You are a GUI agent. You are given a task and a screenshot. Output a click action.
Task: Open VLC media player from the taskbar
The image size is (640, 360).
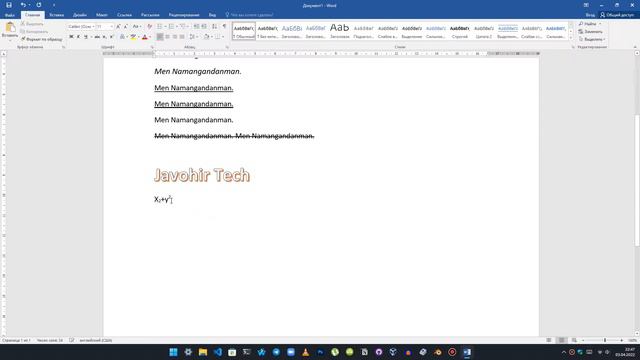click(x=305, y=352)
